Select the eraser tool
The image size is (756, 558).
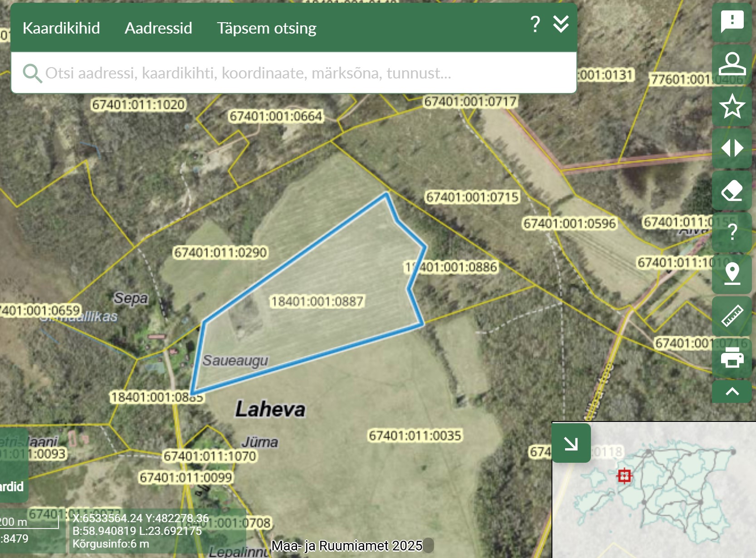point(732,191)
